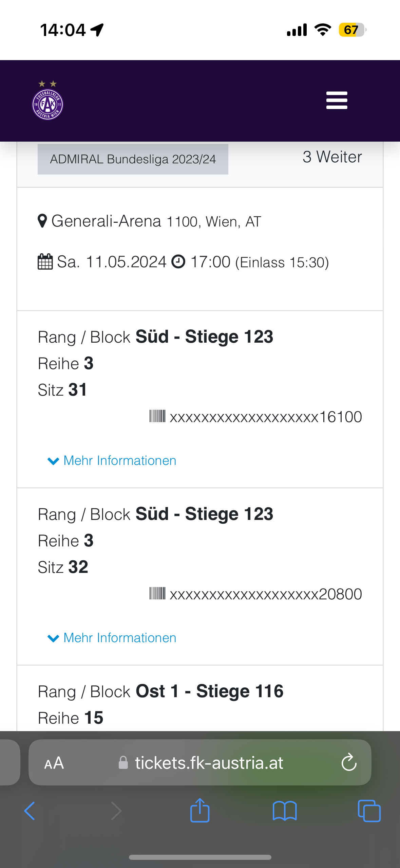Select the ADMIRAL Bundesliga 2023/24 tag

[x=133, y=159]
